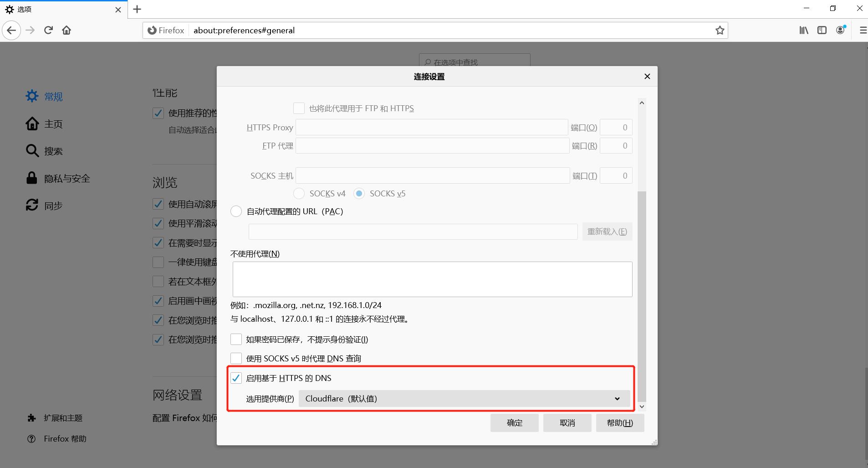The height and width of the screenshot is (468, 868).
Task: Click the forward navigation arrow
Action: click(30, 31)
